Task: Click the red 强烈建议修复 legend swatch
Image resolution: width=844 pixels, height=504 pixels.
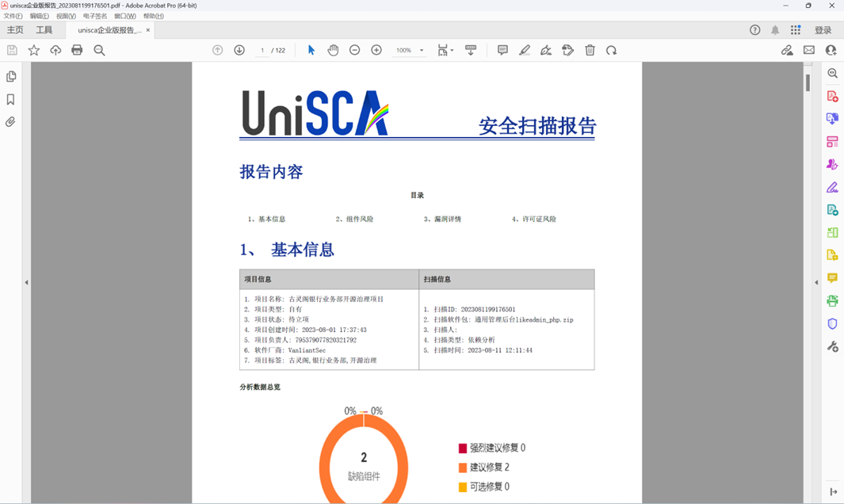Action: click(x=462, y=448)
